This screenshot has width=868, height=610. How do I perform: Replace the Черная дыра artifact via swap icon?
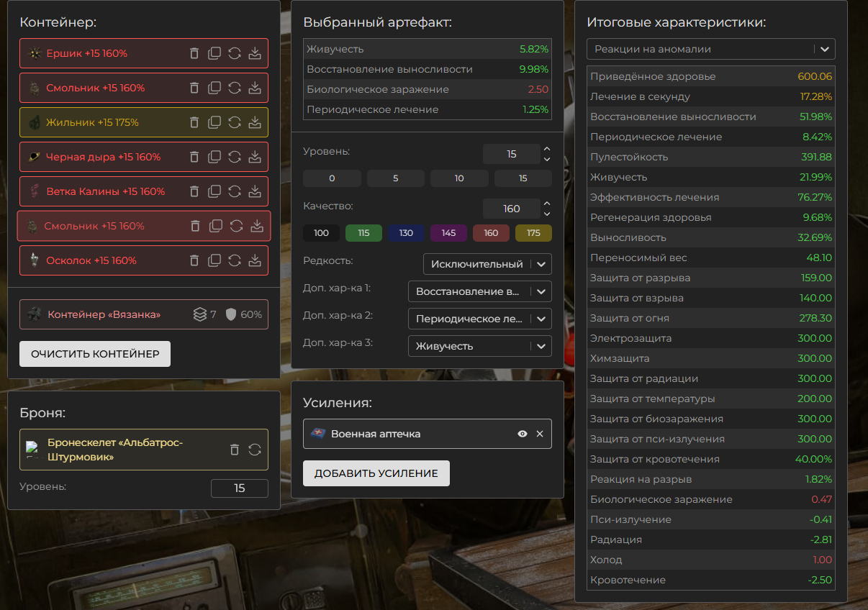pyautogui.click(x=234, y=157)
